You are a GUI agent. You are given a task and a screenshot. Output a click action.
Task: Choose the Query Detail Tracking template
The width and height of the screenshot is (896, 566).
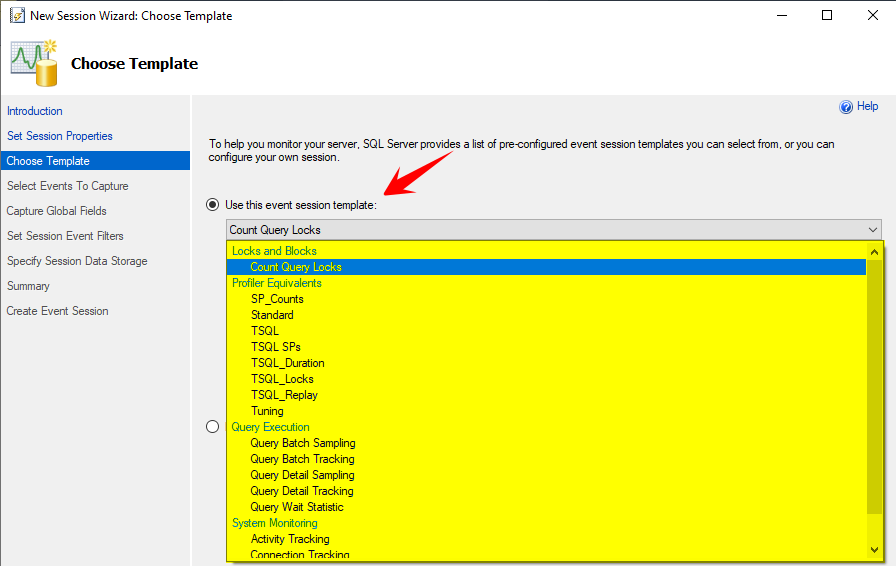click(x=302, y=491)
